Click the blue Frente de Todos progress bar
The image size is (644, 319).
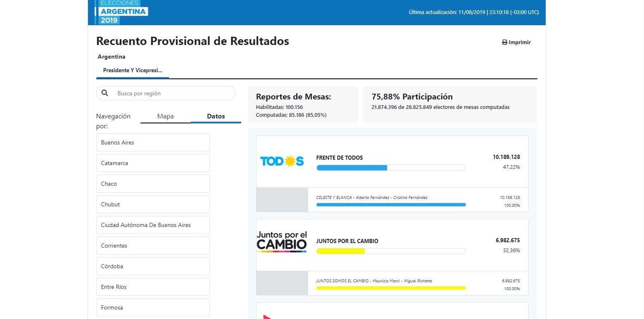pos(391,168)
